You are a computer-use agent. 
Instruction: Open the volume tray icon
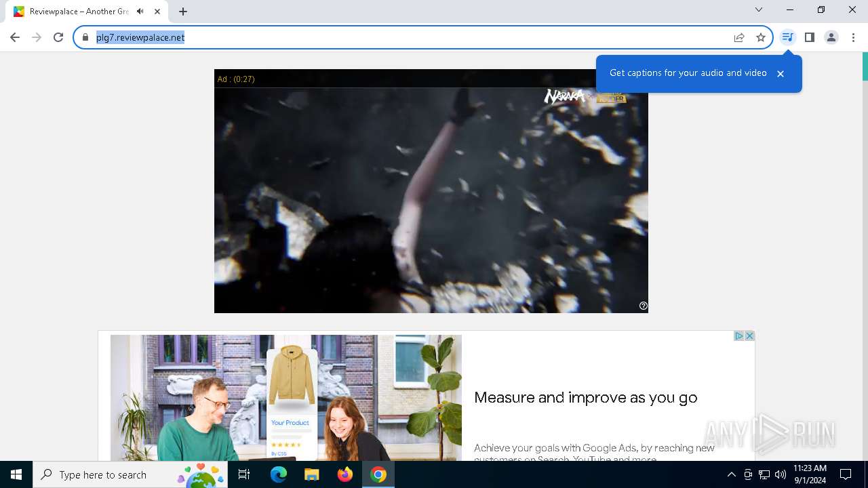tap(781, 474)
